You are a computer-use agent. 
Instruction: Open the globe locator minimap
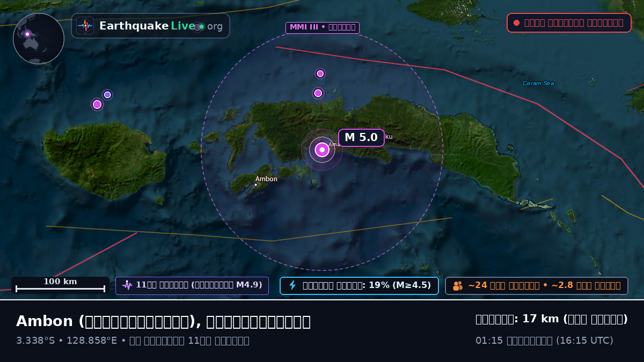coord(39,39)
